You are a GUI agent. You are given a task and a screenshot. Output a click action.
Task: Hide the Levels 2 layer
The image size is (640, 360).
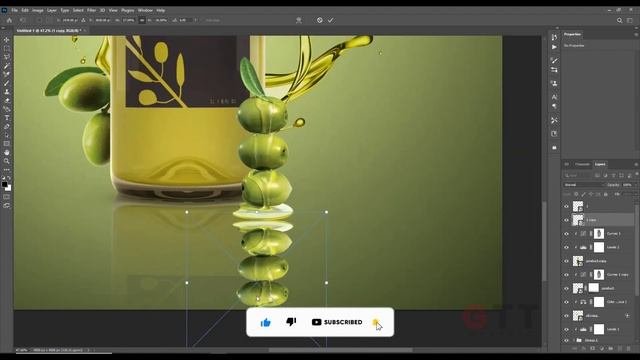[x=567, y=247]
